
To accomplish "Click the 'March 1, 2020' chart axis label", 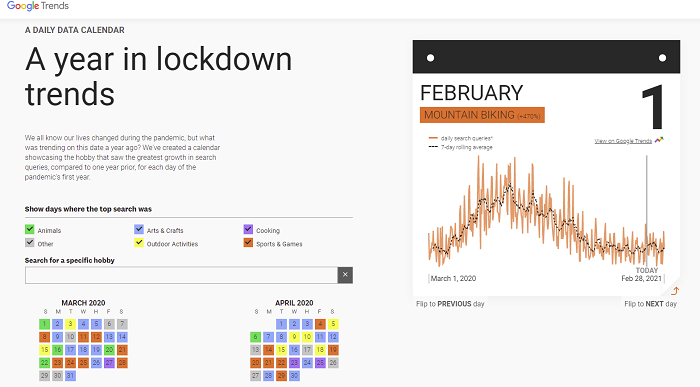I will (x=453, y=279).
